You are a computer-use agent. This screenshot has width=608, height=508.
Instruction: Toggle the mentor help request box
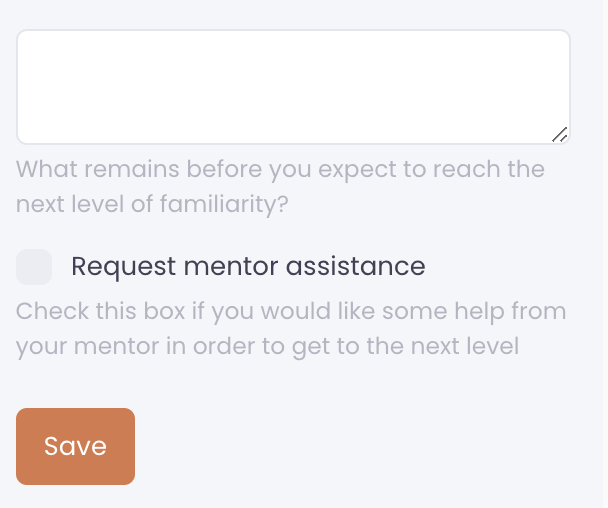pos(34,268)
